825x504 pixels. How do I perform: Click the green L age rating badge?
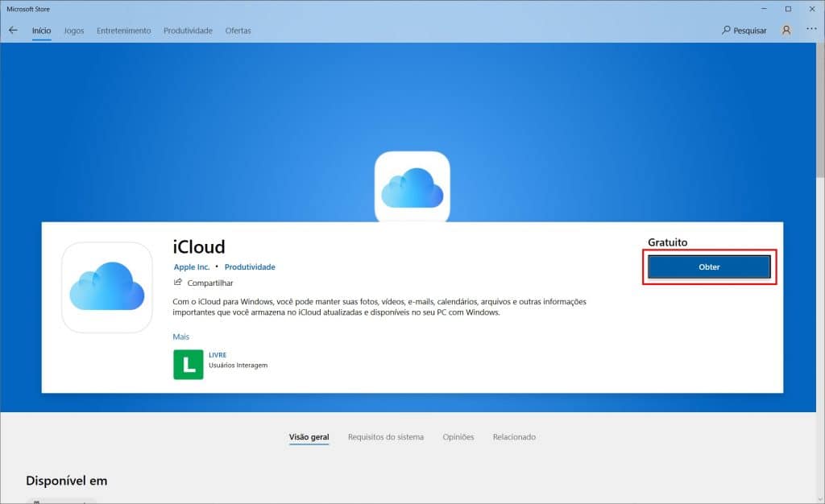(x=189, y=364)
